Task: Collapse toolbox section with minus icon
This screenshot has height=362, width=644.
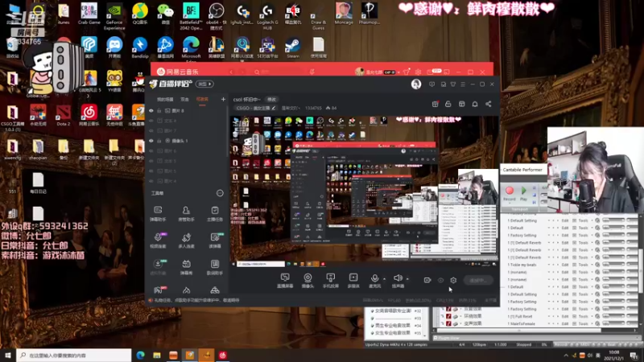Action: (x=220, y=193)
